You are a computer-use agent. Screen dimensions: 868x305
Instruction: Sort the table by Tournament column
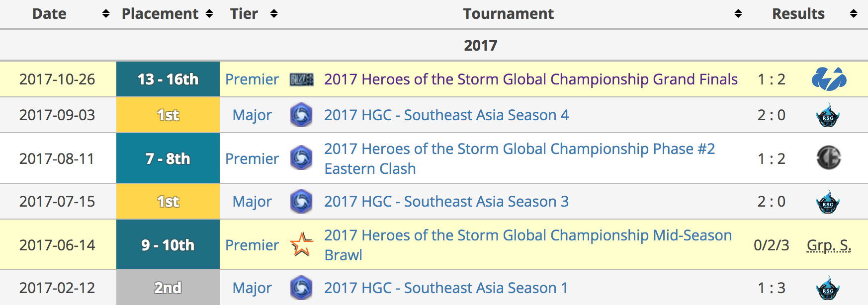(x=738, y=14)
